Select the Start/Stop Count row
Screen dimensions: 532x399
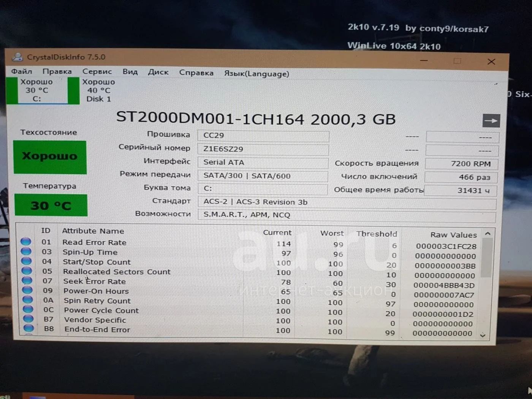click(x=249, y=263)
